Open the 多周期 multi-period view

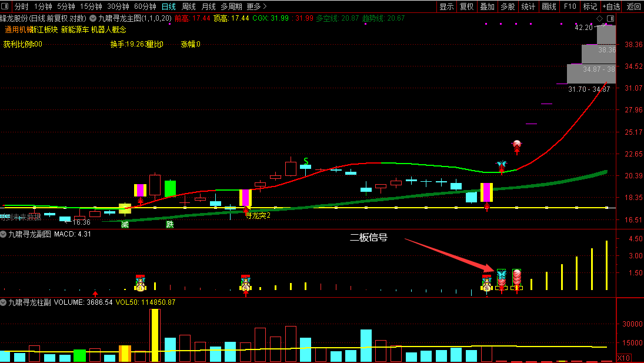[x=231, y=6]
